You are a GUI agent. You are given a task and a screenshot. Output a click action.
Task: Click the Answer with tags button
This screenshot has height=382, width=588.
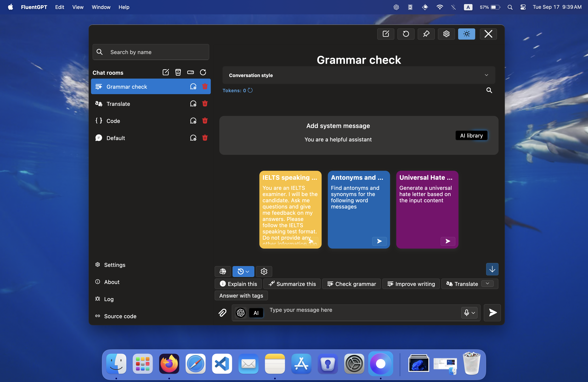tap(241, 295)
